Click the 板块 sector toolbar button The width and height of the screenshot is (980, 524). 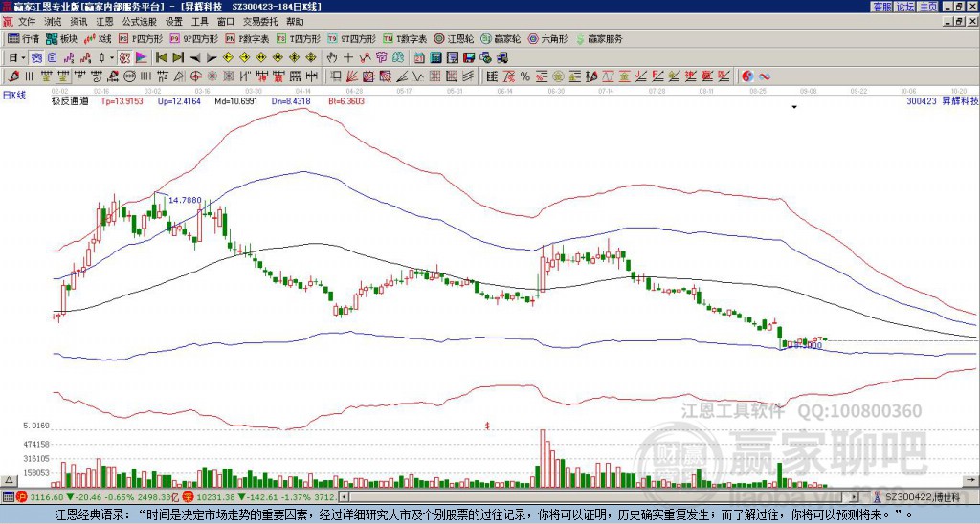(61, 38)
